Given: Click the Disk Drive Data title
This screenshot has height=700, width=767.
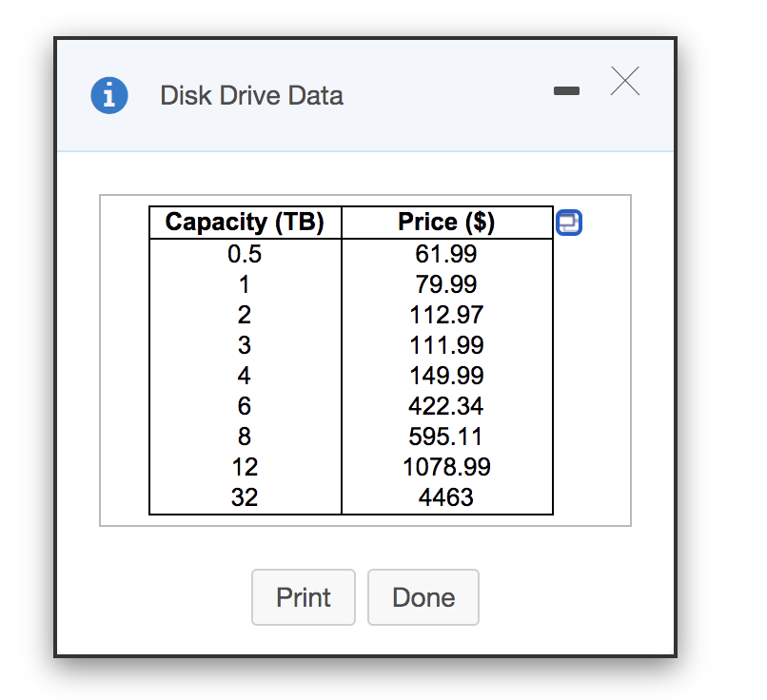Looking at the screenshot, I should 251,95.
